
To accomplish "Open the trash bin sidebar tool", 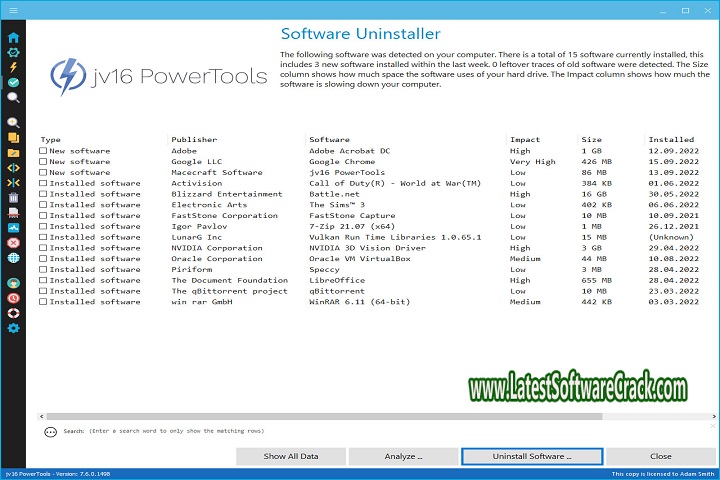I will click(x=13, y=197).
